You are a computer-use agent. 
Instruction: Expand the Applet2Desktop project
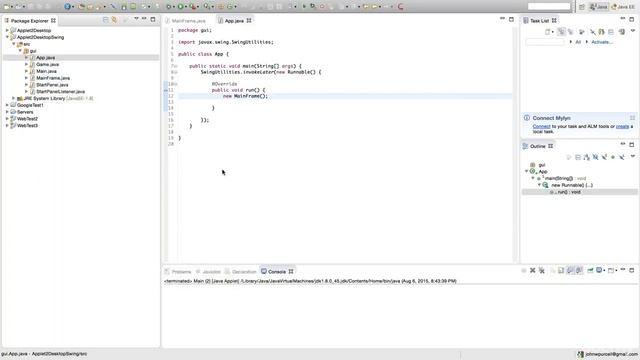click(7, 30)
